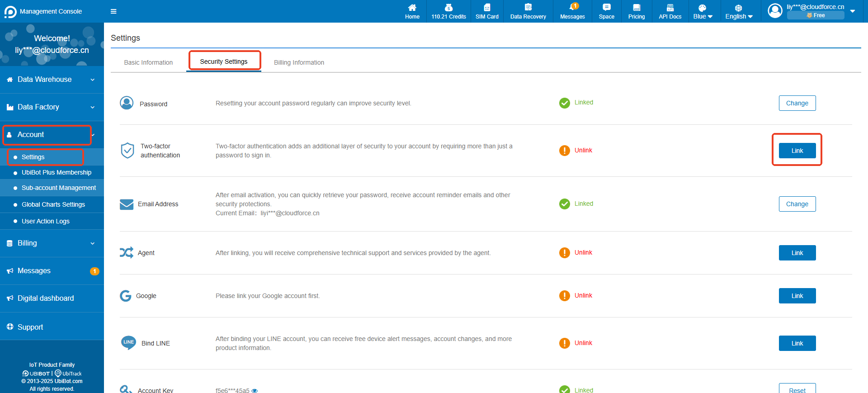Click Link button for Google
This screenshot has width=868, height=393.
click(x=797, y=296)
